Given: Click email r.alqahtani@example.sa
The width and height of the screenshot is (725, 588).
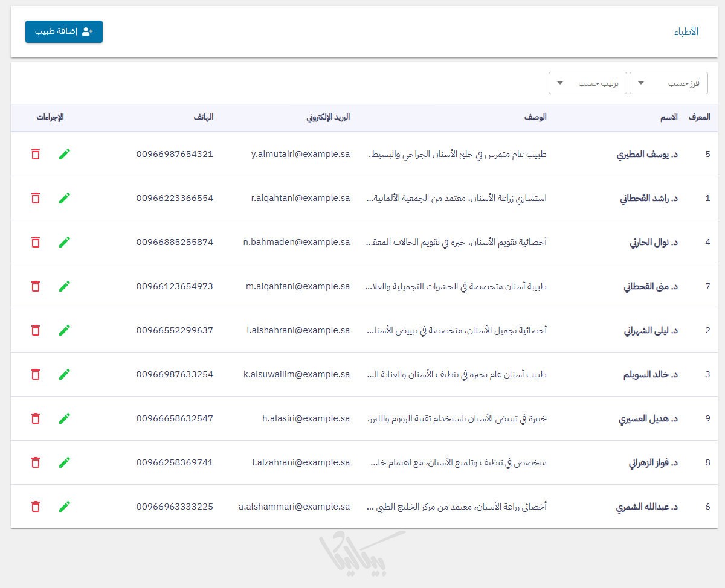Looking at the screenshot, I should tap(300, 198).
